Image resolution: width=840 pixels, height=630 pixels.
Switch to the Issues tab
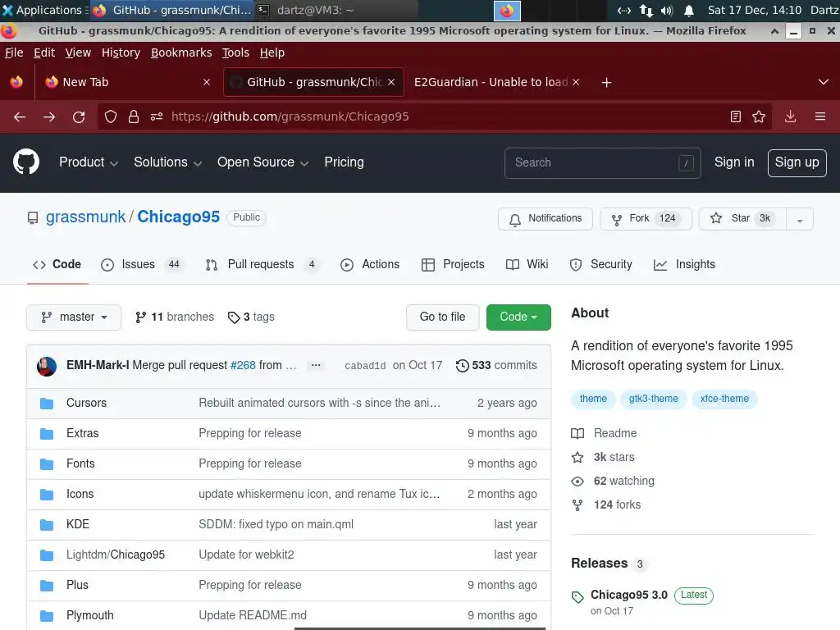[142, 265]
